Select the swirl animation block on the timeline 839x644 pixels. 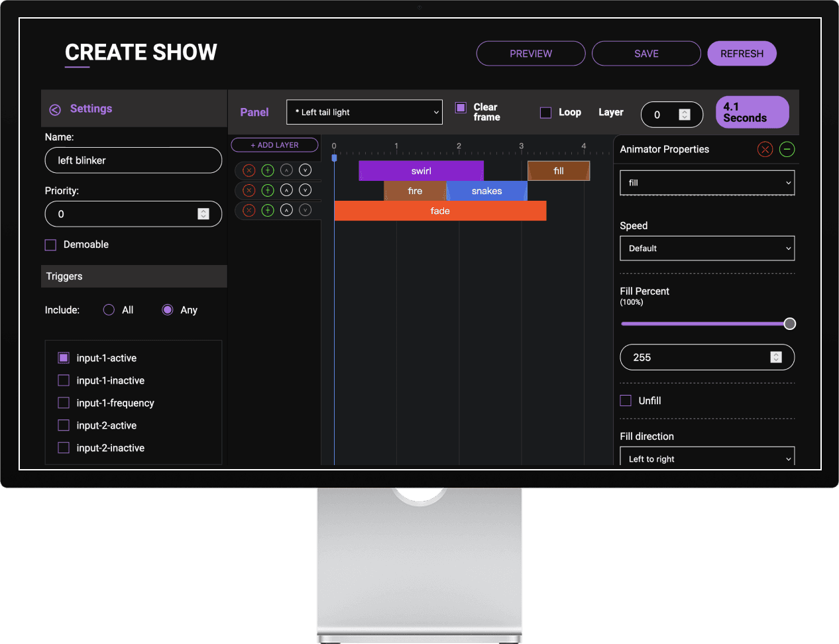421,170
